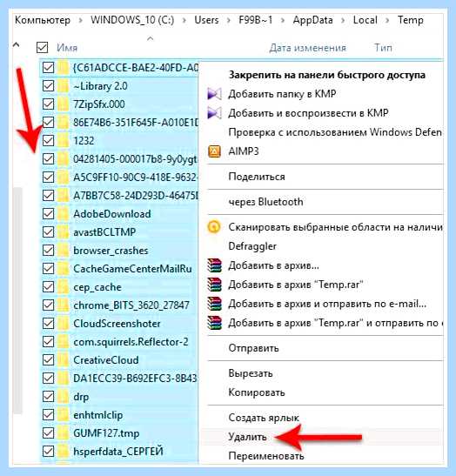
Task: Uncheck the drp folder checkbox
Action: point(48,397)
